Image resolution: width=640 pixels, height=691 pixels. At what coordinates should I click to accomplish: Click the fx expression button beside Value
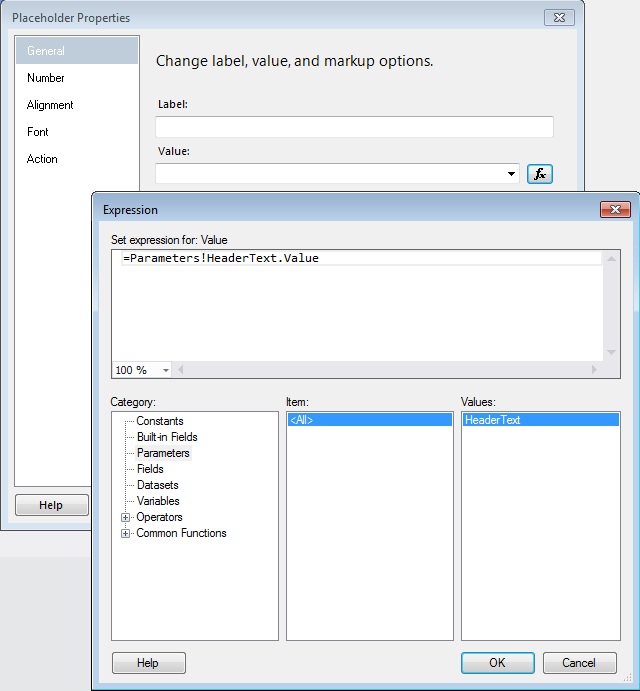tap(540, 174)
